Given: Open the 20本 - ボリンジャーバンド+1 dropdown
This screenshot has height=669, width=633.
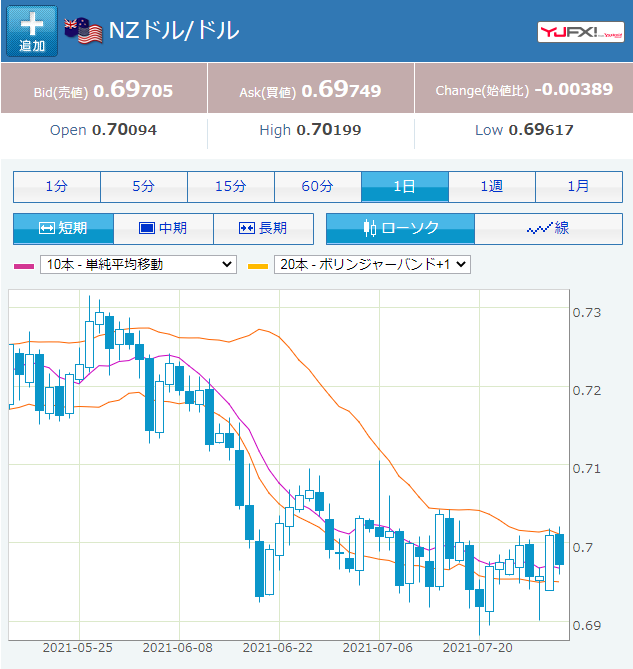Looking at the screenshot, I should click(372, 265).
